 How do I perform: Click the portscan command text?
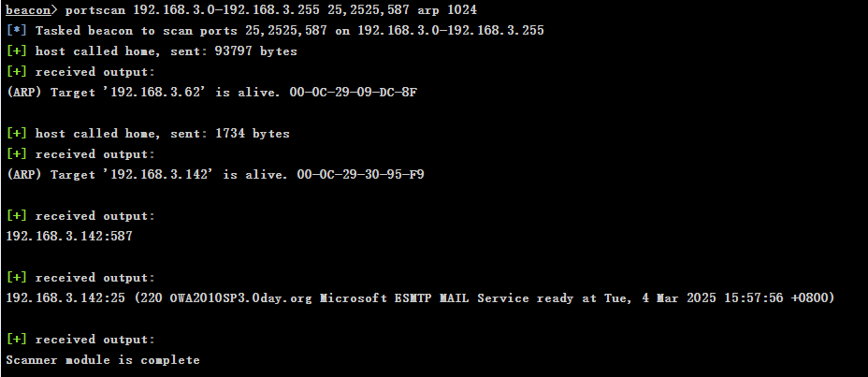95,10
